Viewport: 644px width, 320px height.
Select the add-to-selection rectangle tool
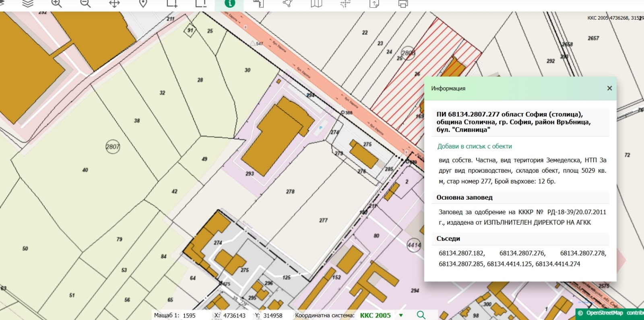tap(172, 4)
